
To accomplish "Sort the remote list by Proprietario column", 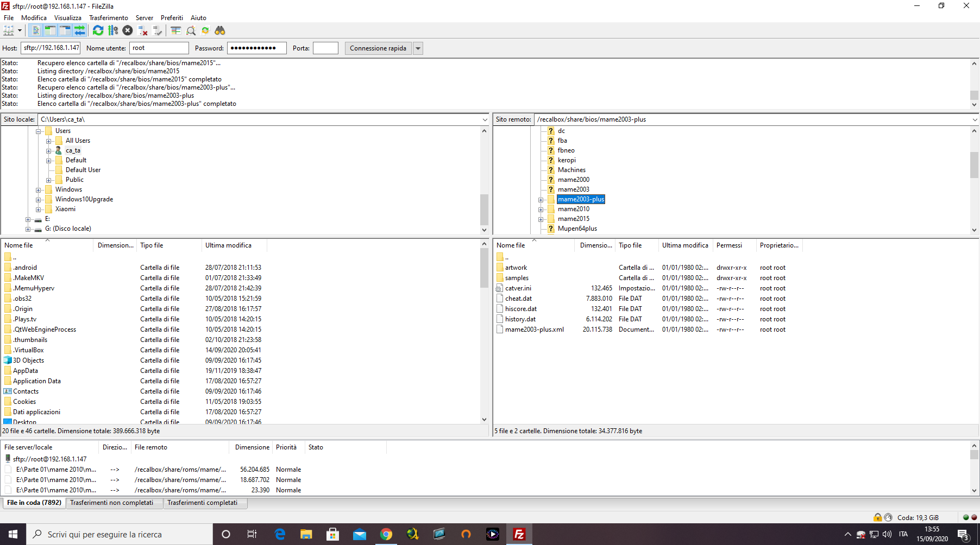I will (779, 245).
